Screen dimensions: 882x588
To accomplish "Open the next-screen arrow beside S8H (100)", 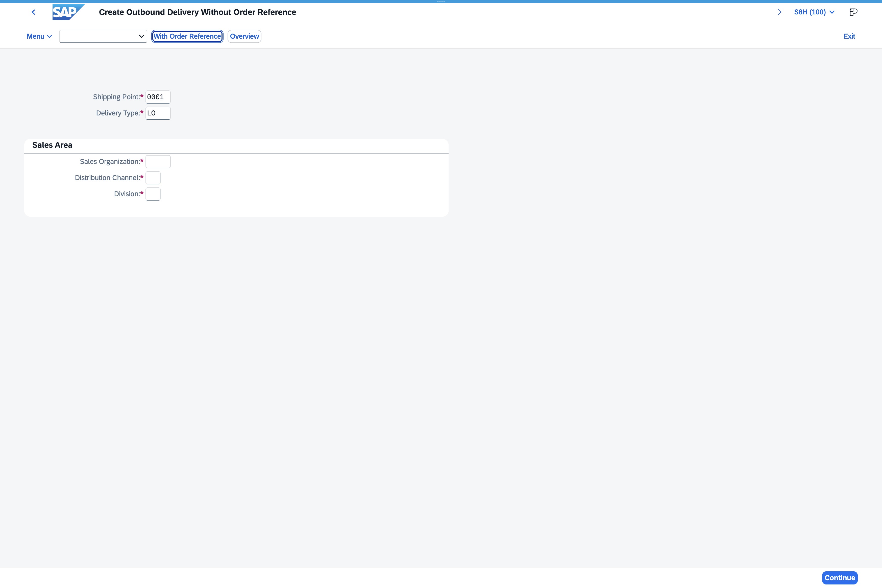I will 780,12.
